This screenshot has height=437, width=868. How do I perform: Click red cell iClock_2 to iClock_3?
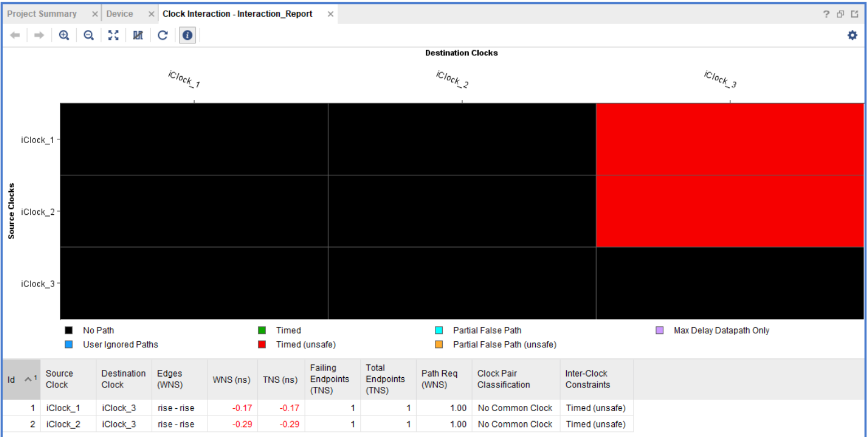click(x=729, y=211)
